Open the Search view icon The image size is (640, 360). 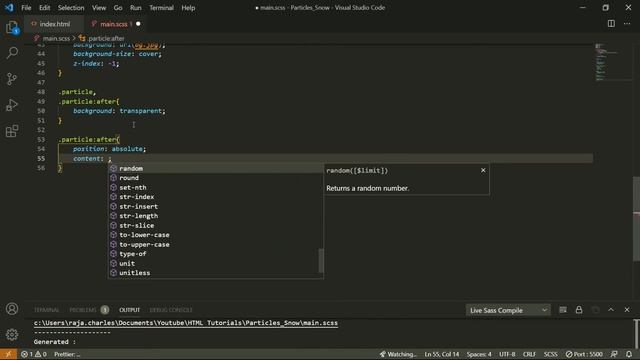click(x=12, y=53)
